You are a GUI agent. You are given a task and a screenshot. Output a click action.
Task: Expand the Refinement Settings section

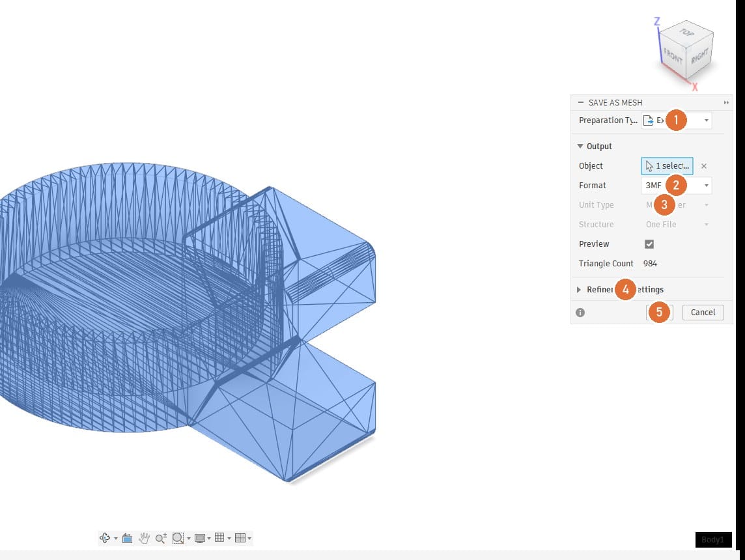(579, 290)
